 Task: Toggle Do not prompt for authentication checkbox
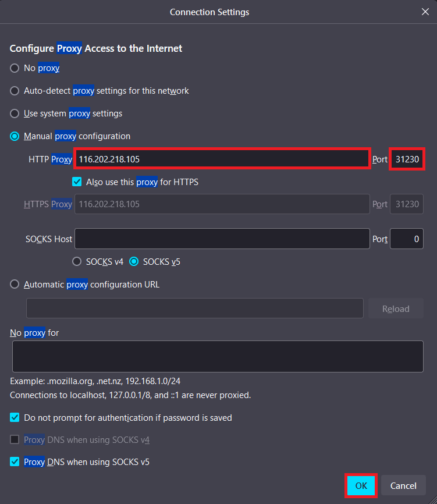point(14,417)
